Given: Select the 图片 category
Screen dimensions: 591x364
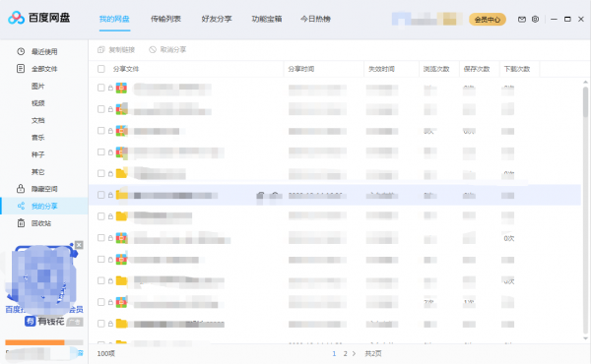Looking at the screenshot, I should 37,86.
